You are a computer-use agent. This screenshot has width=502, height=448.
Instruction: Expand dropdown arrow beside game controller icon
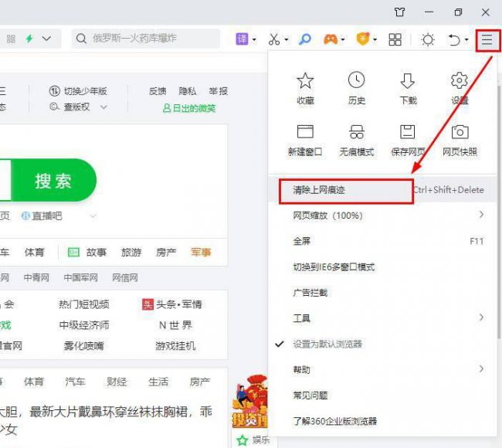[x=343, y=40]
